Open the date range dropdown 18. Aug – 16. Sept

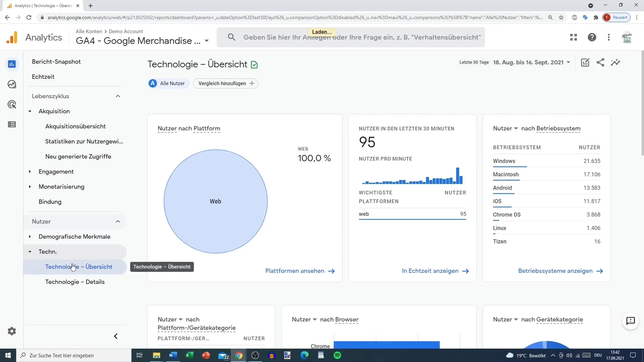coord(530,62)
